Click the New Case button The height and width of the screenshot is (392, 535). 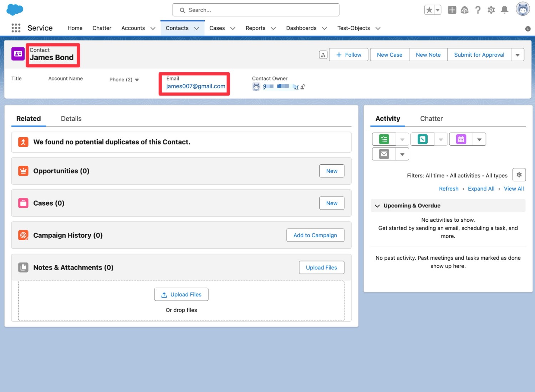(389, 55)
